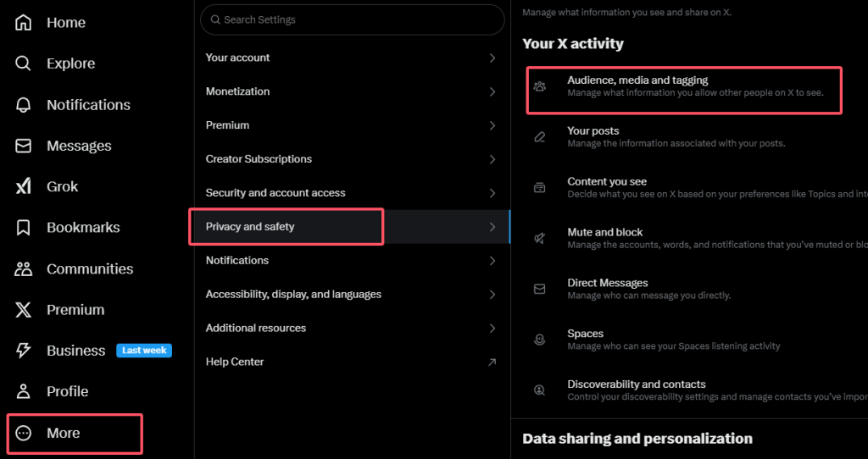Click the Your posts pencil icon

[x=540, y=137]
